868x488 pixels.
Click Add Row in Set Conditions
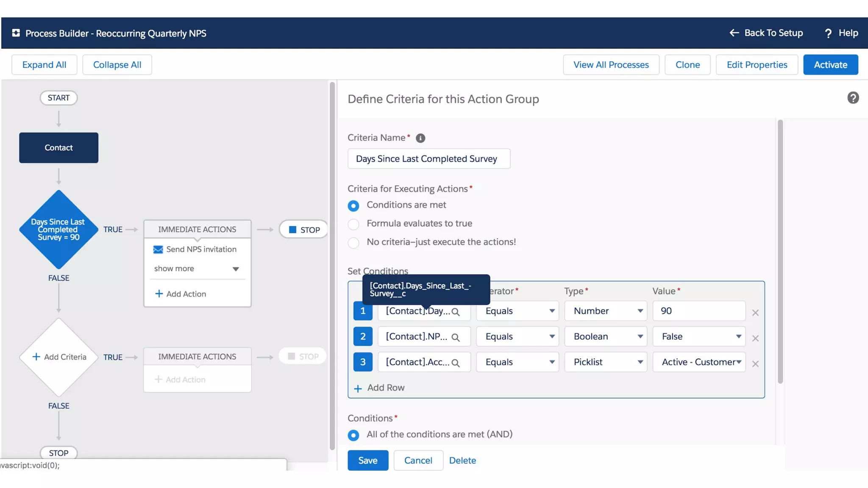point(379,388)
